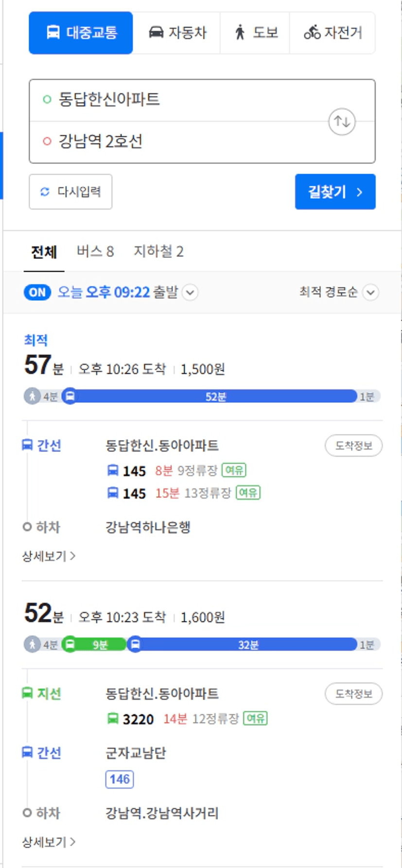Open 도착정보 for the 145 bus route
Image resolution: width=402 pixels, height=868 pixels.
coord(353,446)
